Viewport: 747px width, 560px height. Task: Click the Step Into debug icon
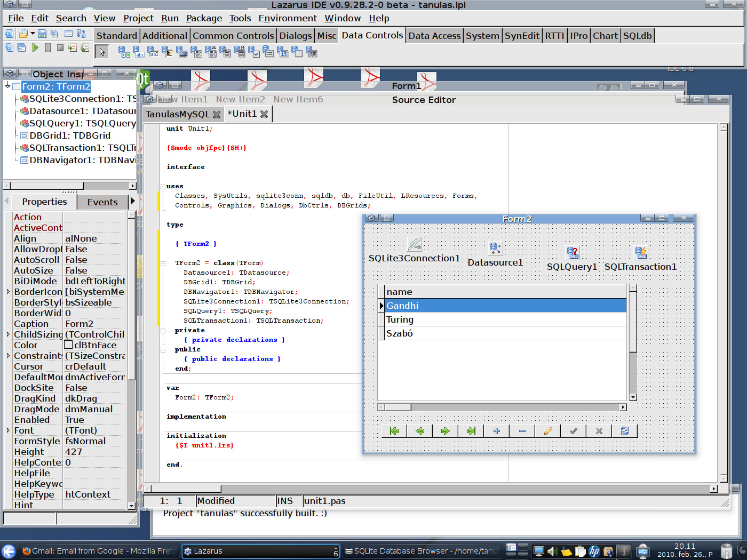(x=73, y=47)
